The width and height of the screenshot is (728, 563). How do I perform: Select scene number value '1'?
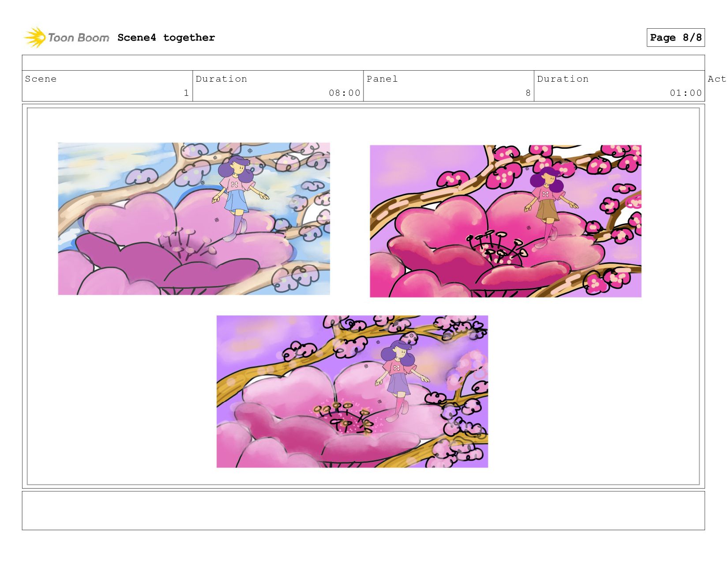(x=186, y=93)
